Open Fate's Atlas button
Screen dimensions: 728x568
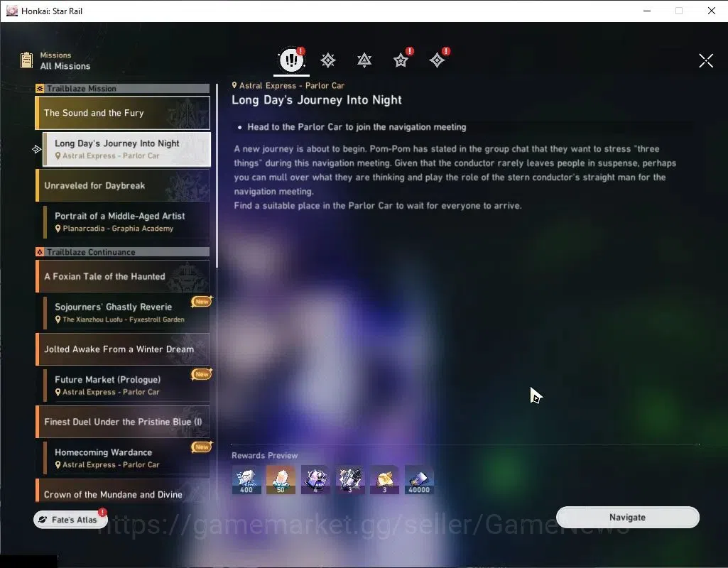coord(70,519)
